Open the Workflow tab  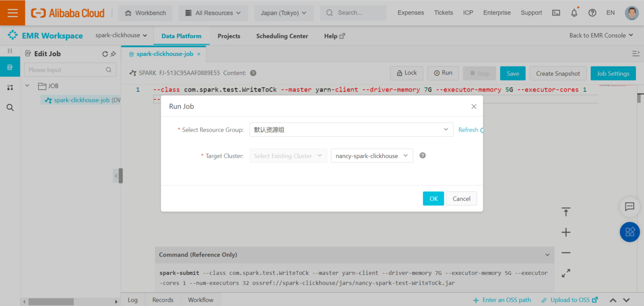tap(201, 300)
